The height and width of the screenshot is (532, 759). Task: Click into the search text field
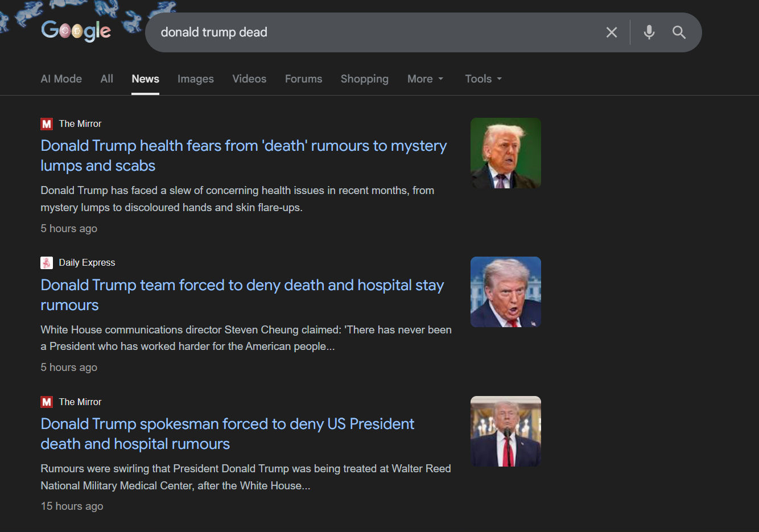pyautogui.click(x=370, y=32)
